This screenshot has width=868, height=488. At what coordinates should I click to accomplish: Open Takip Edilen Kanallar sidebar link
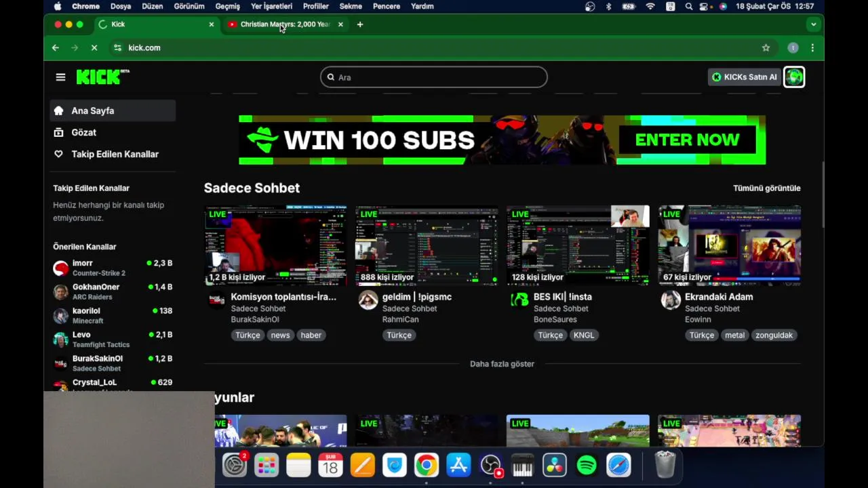[x=113, y=154]
